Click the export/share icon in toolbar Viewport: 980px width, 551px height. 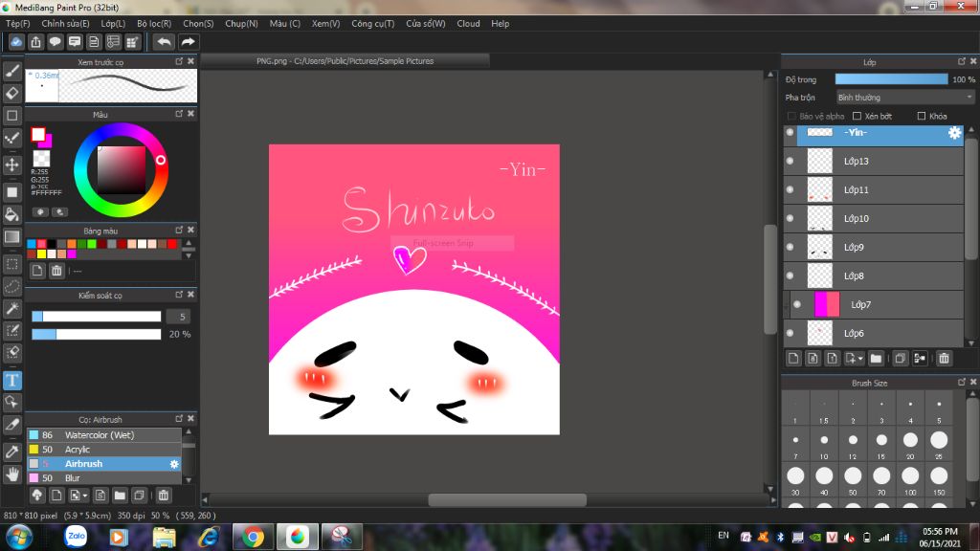(35, 42)
